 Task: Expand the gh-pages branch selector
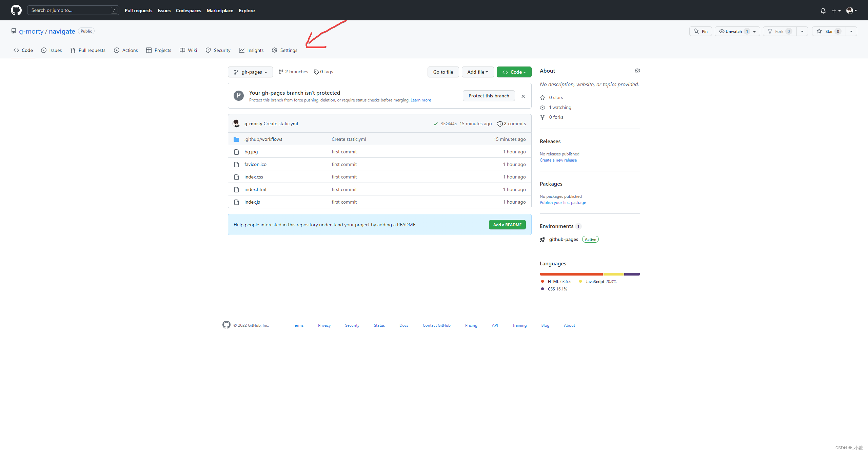tap(250, 72)
